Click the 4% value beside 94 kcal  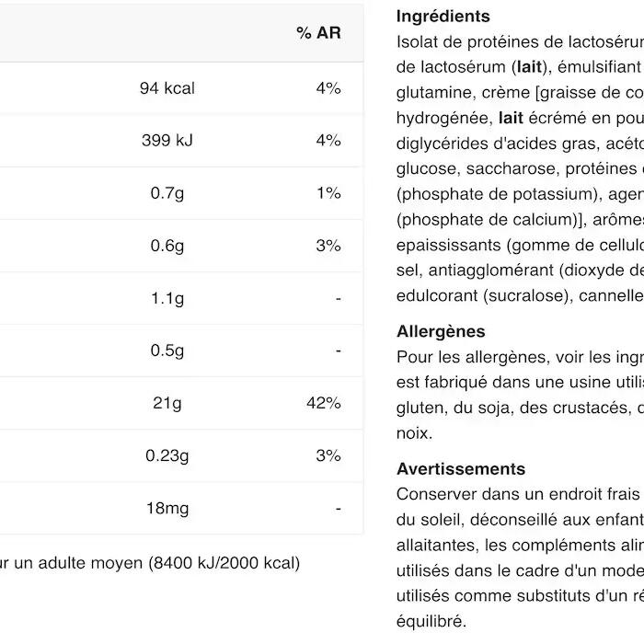(328, 88)
